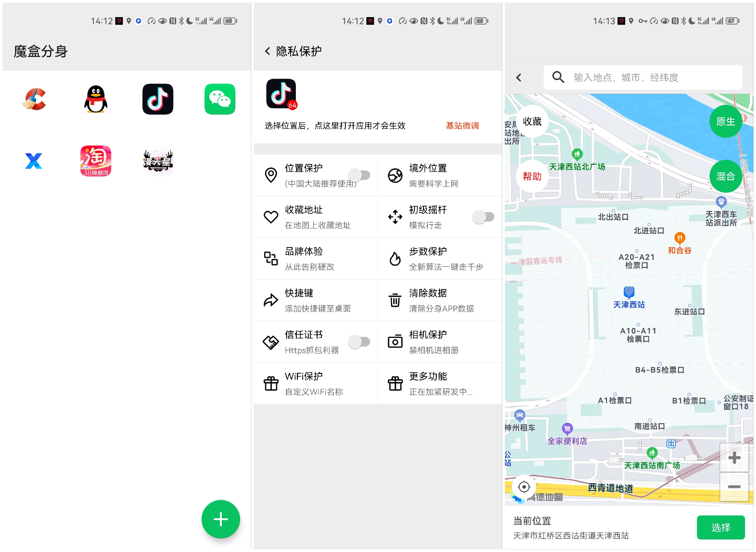Click the 初级摇杆 arrows icon
756x552 pixels.
395,217
